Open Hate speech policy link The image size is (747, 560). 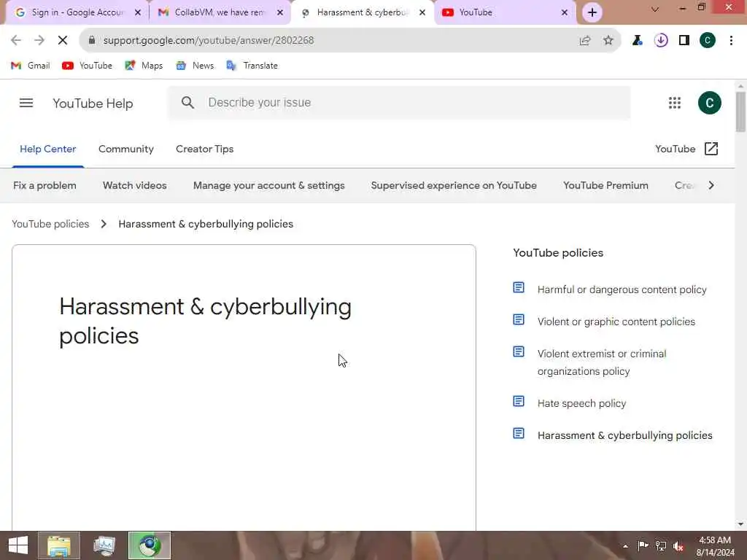click(x=581, y=403)
